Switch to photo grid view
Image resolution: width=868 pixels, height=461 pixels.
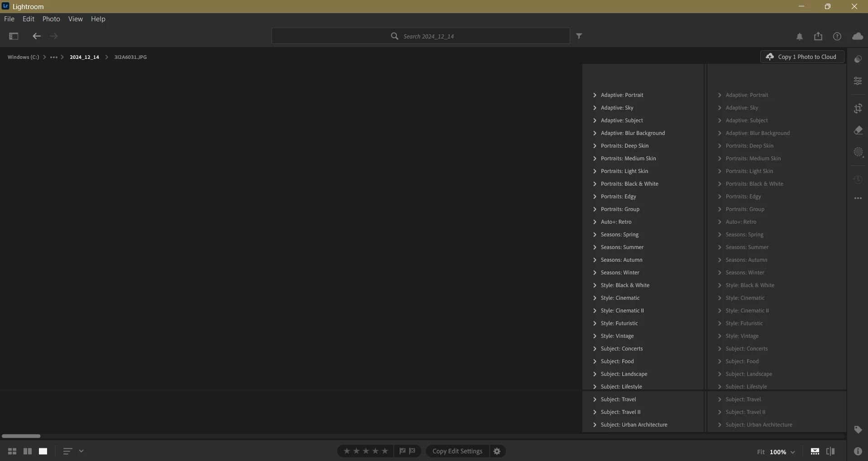coord(12,451)
